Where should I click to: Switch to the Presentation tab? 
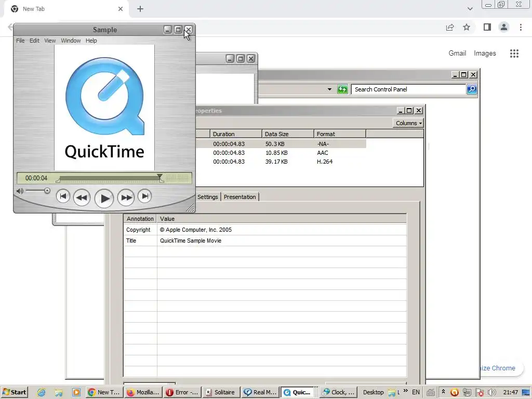tap(240, 197)
